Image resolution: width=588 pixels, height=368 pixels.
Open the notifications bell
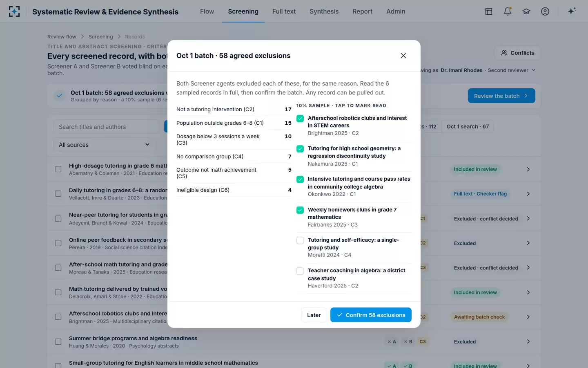[508, 11]
